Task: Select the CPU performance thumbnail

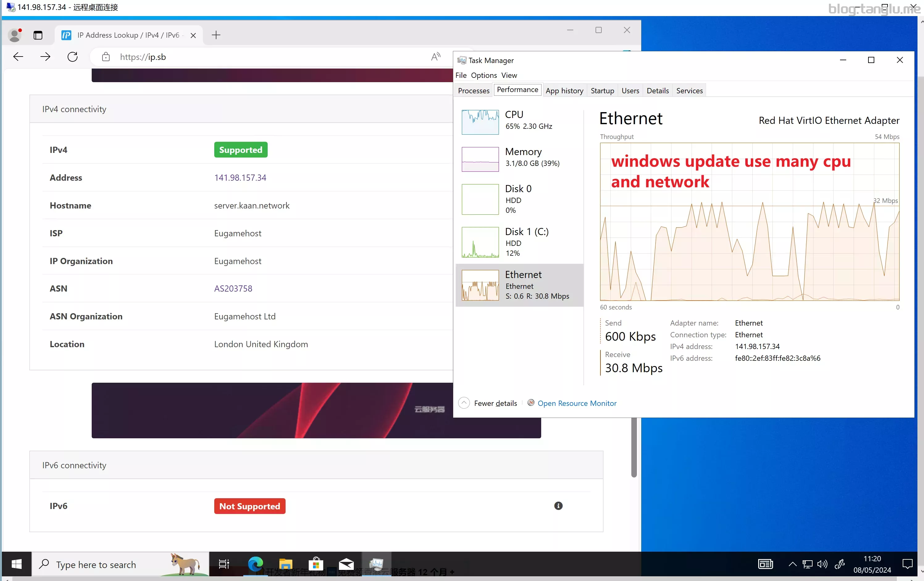Action: coord(480,122)
